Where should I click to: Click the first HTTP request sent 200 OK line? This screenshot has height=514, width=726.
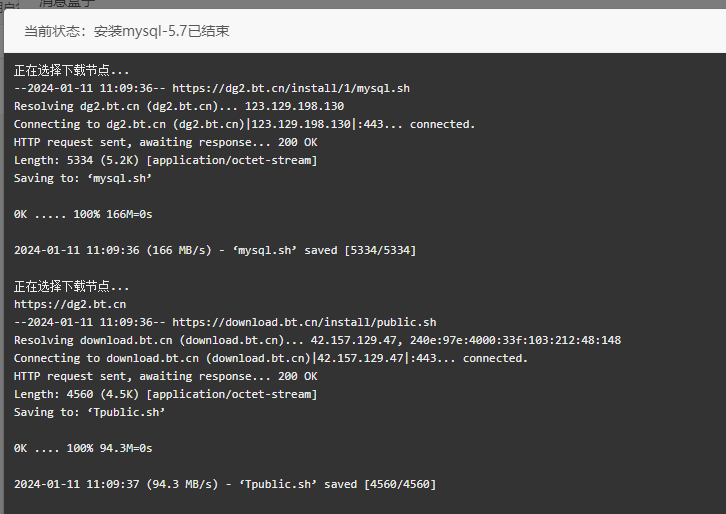pos(165,142)
